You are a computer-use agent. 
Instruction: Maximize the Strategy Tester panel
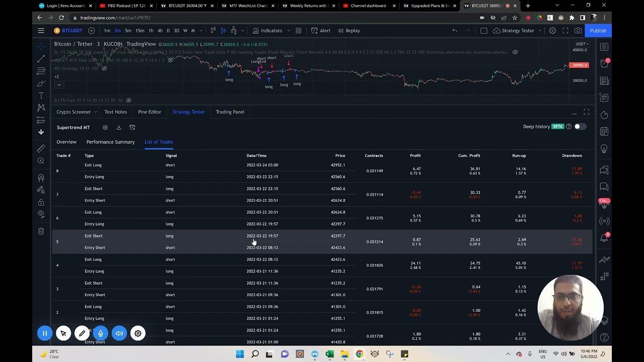tap(586, 112)
